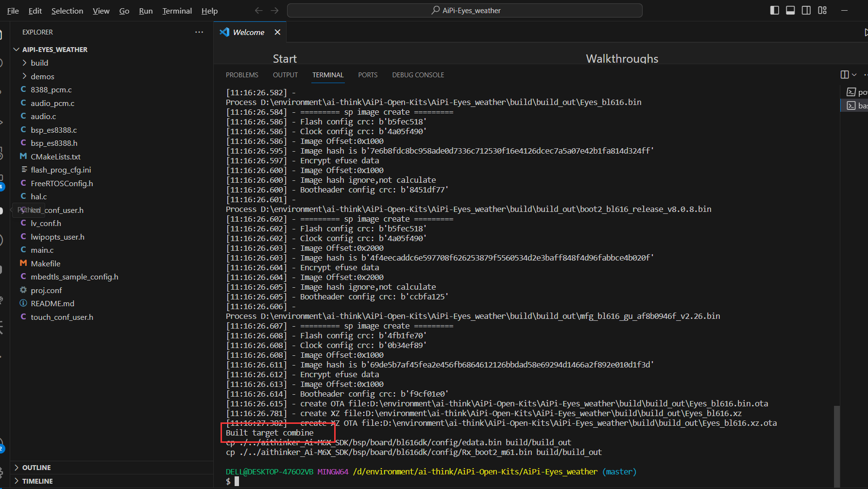This screenshot has height=489, width=868.
Task: Open lv_conf.h file
Action: point(112,223)
